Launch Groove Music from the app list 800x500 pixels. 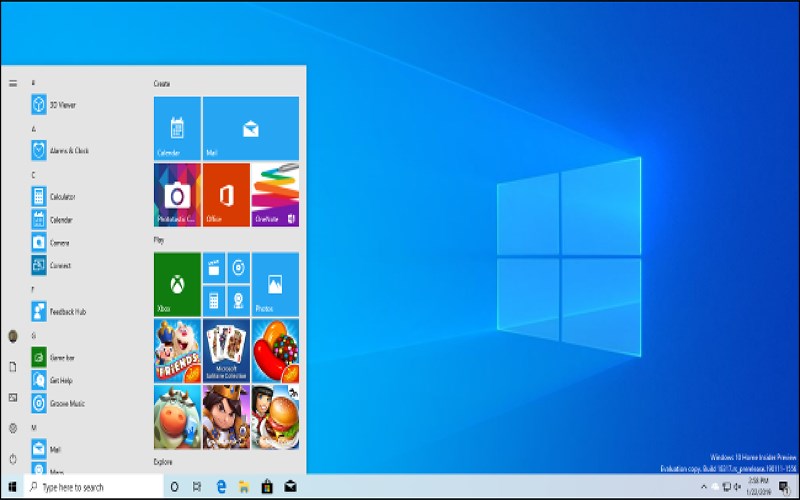58,403
